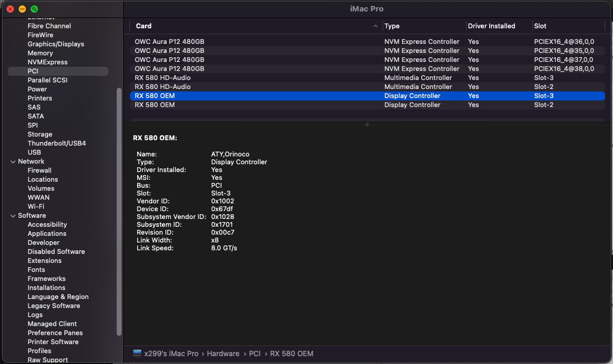Open Graphics/Displays in the sidebar
The height and width of the screenshot is (364, 613).
(56, 44)
